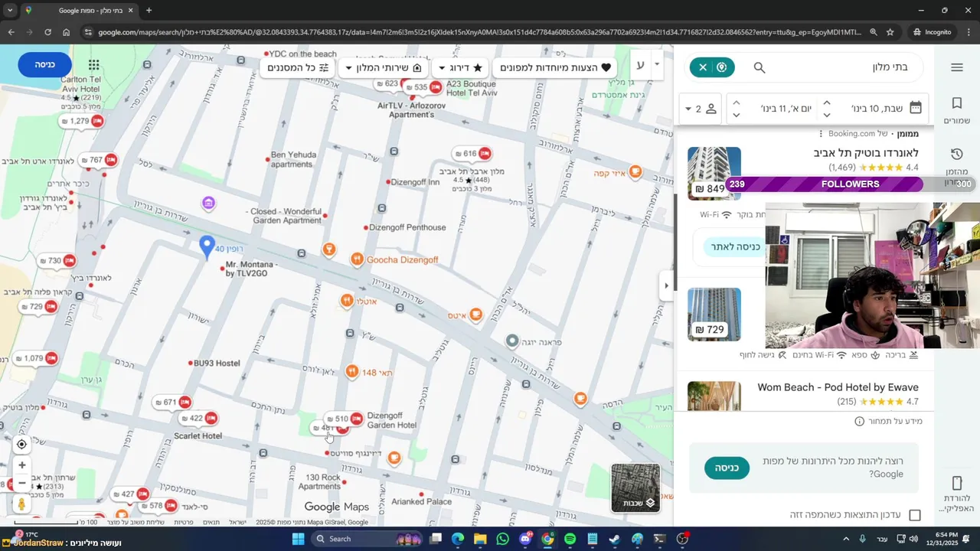Screen dimensions: 980x551
Task: Open the browser zoom magnifier icon
Action: coord(874,32)
